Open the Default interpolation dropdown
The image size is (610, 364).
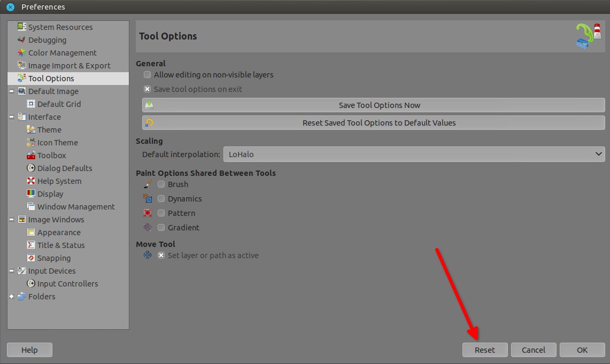(x=414, y=154)
